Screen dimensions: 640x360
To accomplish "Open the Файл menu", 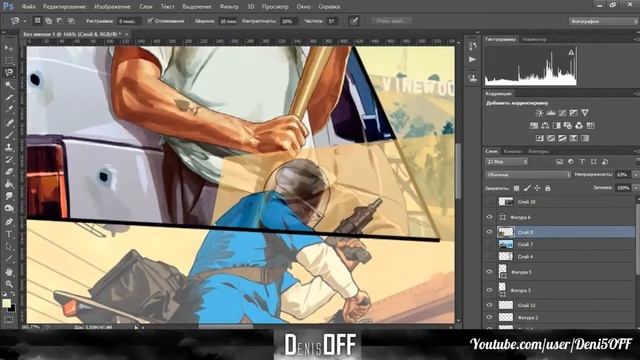I will (29, 7).
